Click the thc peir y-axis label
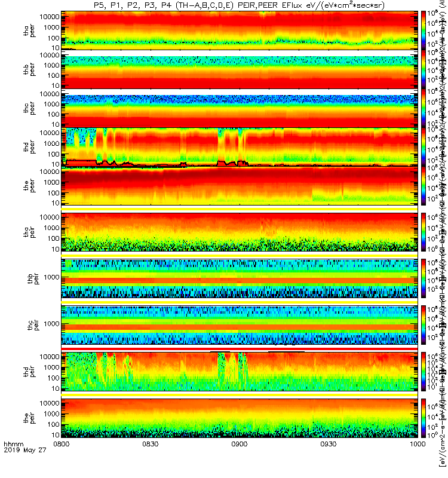This screenshot has width=448, height=478. click(x=33, y=325)
